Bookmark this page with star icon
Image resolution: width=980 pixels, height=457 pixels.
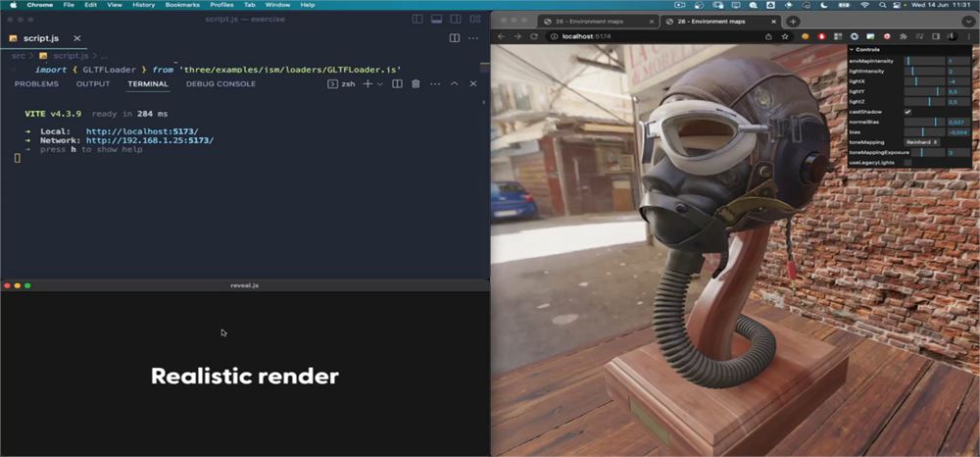point(785,37)
